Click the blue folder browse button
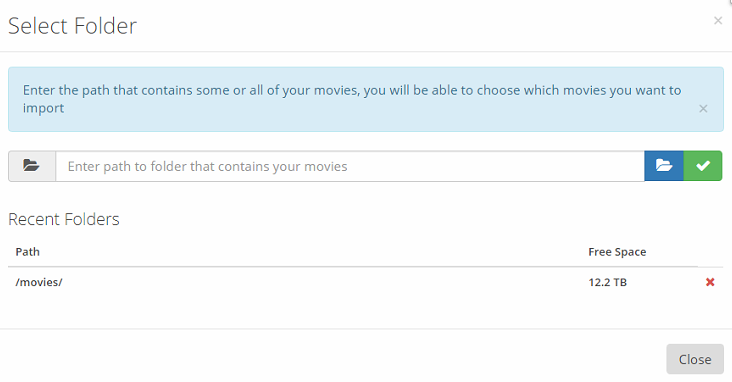The image size is (732, 382). 664,166
